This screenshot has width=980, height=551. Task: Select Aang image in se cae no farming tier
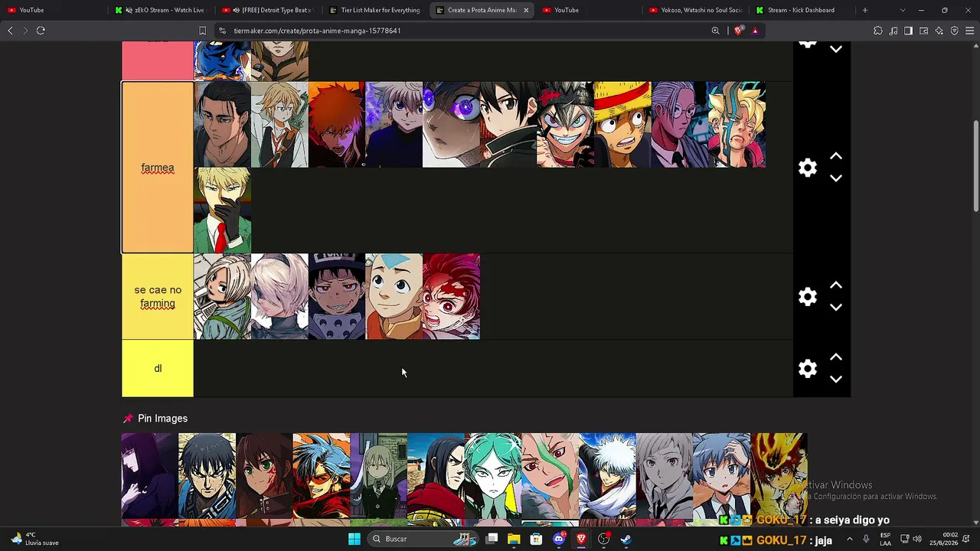(x=394, y=296)
